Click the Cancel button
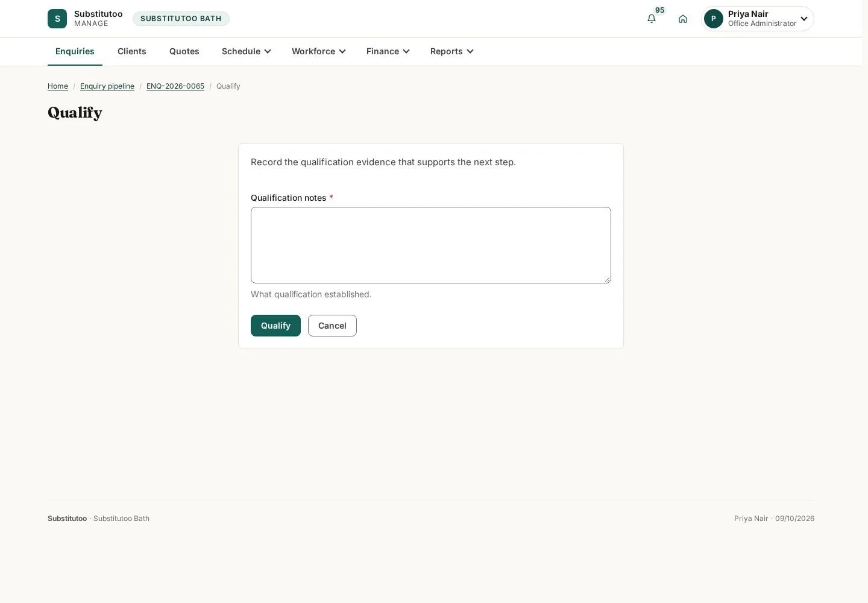Image resolution: width=868 pixels, height=603 pixels. [x=332, y=326]
